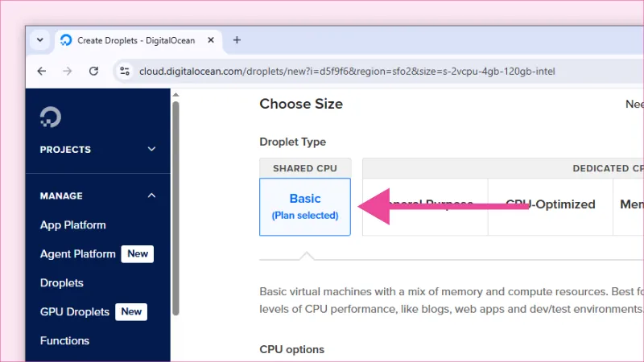The width and height of the screenshot is (644, 362).
Task: Open site information icon in address bar
Action: pyautogui.click(x=125, y=71)
